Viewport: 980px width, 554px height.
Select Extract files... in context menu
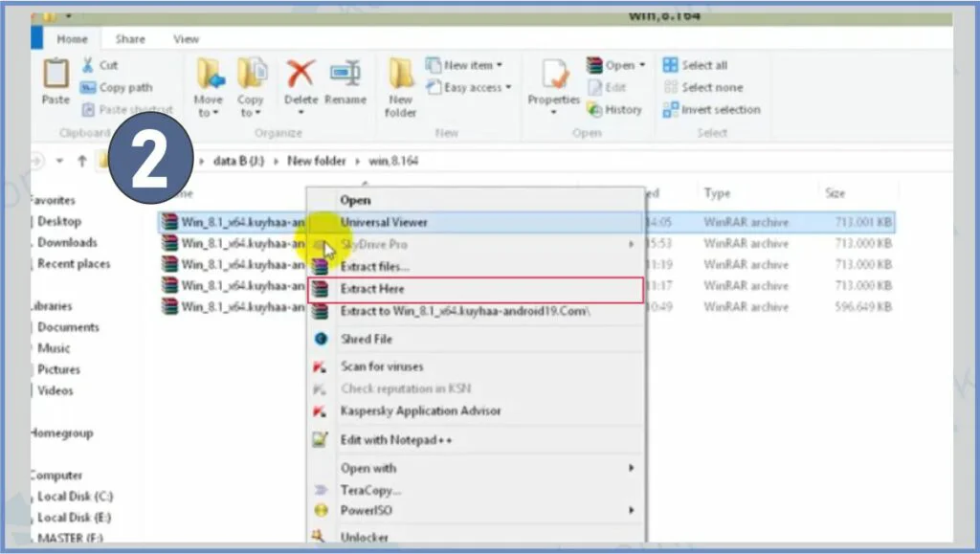[x=374, y=267]
